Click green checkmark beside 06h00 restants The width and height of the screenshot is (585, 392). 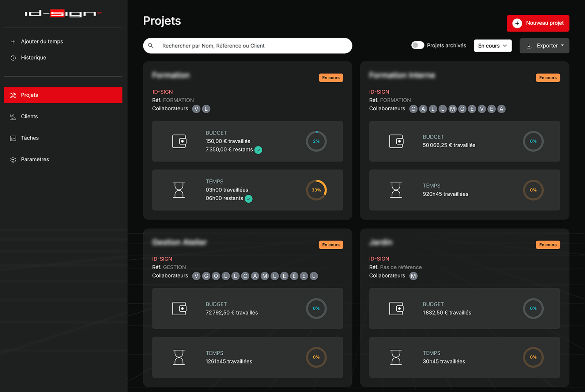249,199
